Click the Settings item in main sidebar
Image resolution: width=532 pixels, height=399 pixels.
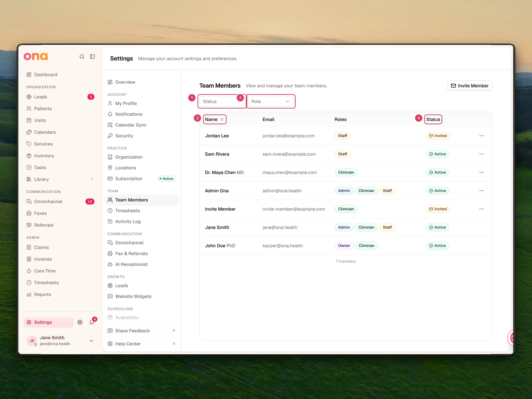coord(49,322)
